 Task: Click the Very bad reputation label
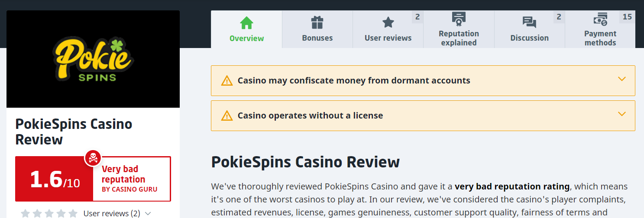(x=123, y=174)
